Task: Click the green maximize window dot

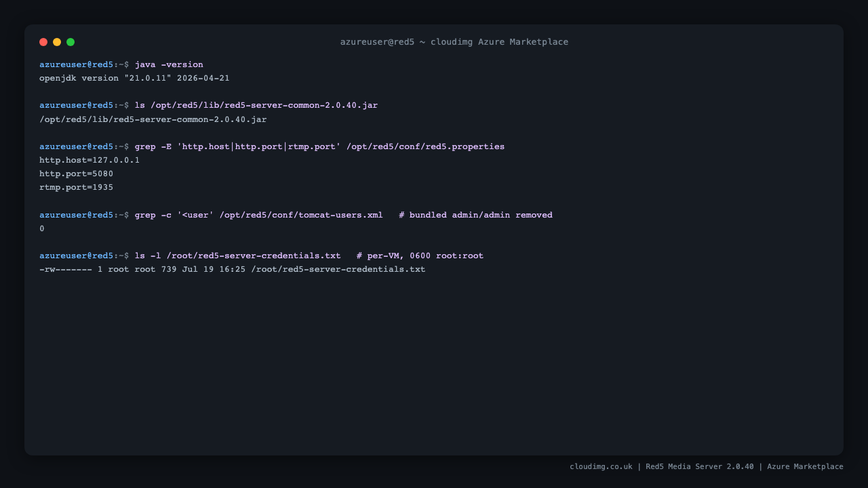Action: click(71, 42)
